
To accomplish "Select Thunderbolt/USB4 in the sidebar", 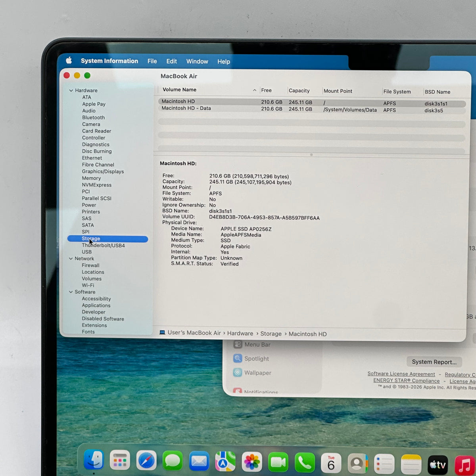I will pyautogui.click(x=103, y=246).
